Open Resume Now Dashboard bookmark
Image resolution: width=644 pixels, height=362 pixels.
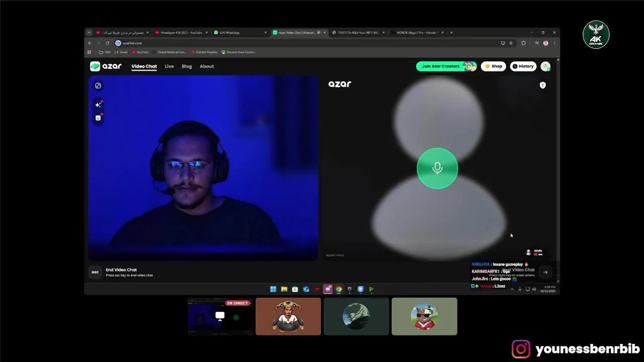click(238, 52)
